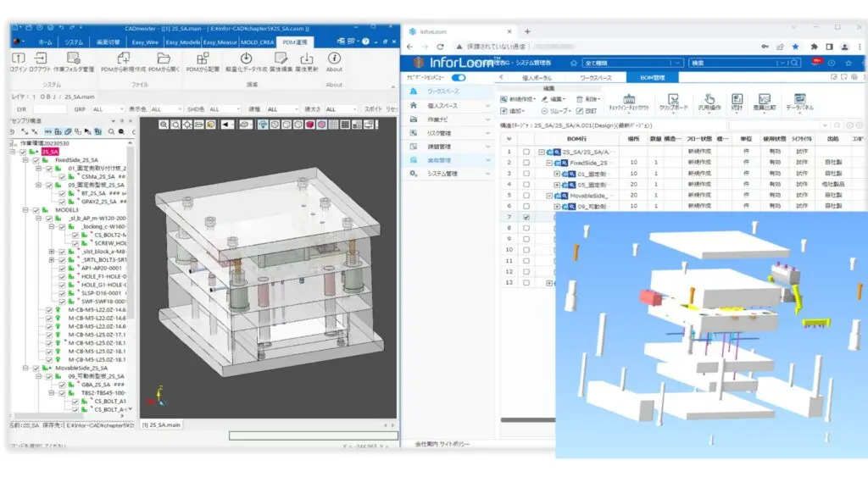Viewport: 868px width, 488px height.
Task: Tick the checkbox in BOM row 2
Action: click(x=526, y=163)
